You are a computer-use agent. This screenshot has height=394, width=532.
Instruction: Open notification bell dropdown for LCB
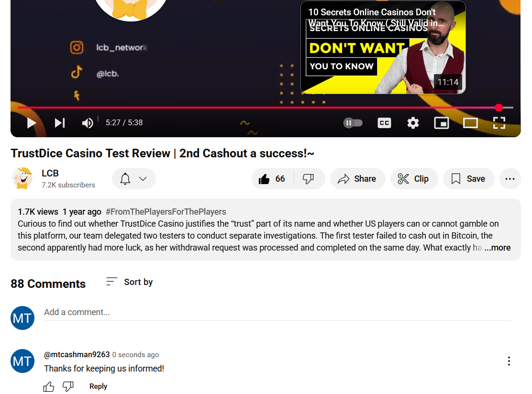click(x=134, y=179)
